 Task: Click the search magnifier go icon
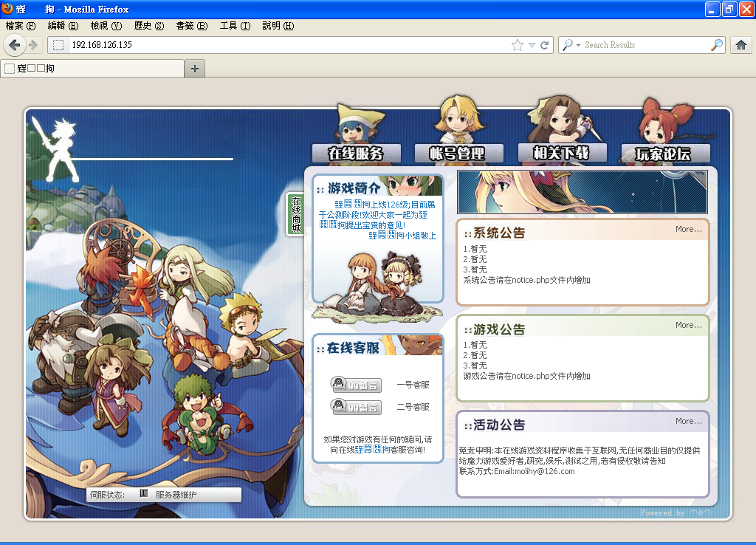point(717,45)
